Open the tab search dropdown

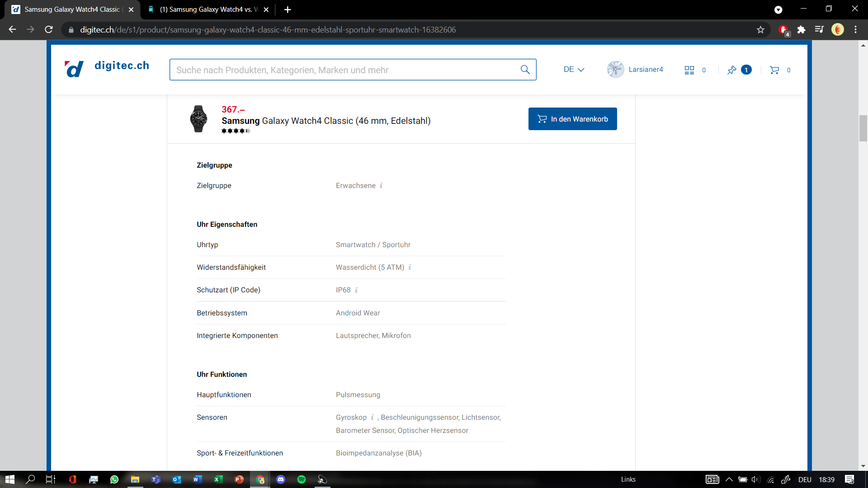[778, 9]
